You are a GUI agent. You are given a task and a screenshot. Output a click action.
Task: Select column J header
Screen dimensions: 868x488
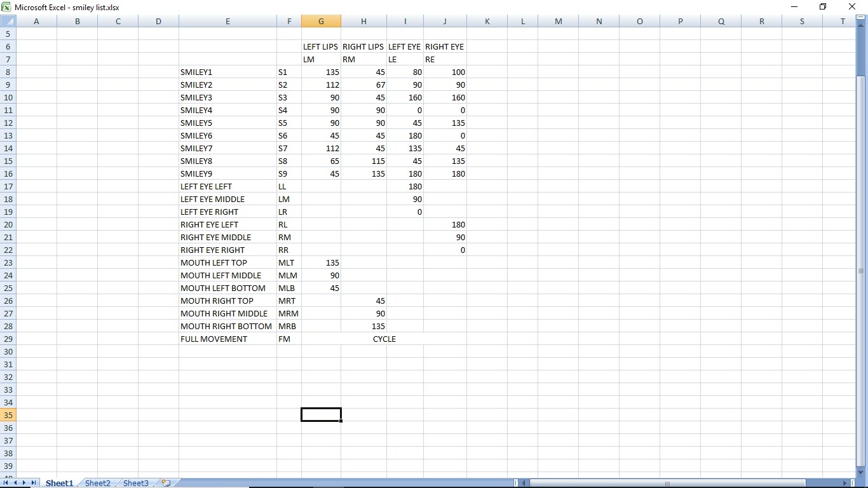(445, 21)
